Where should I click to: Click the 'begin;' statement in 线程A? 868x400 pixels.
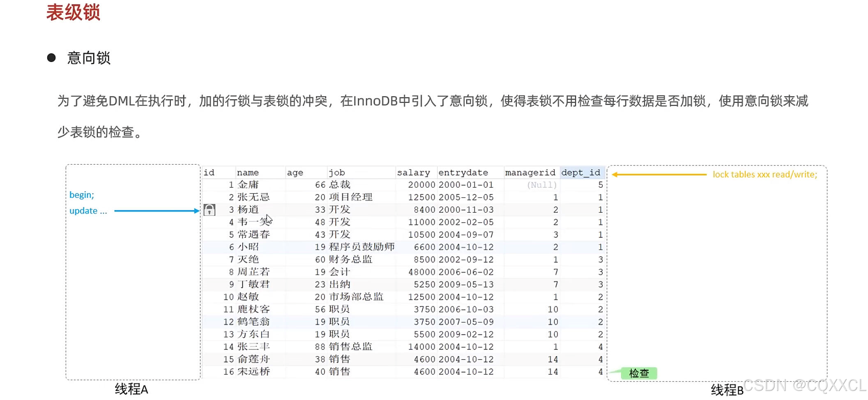82,195
